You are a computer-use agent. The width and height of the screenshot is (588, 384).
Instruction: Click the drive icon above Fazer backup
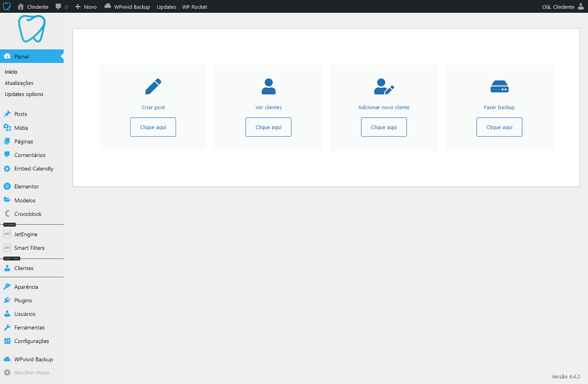pyautogui.click(x=499, y=87)
